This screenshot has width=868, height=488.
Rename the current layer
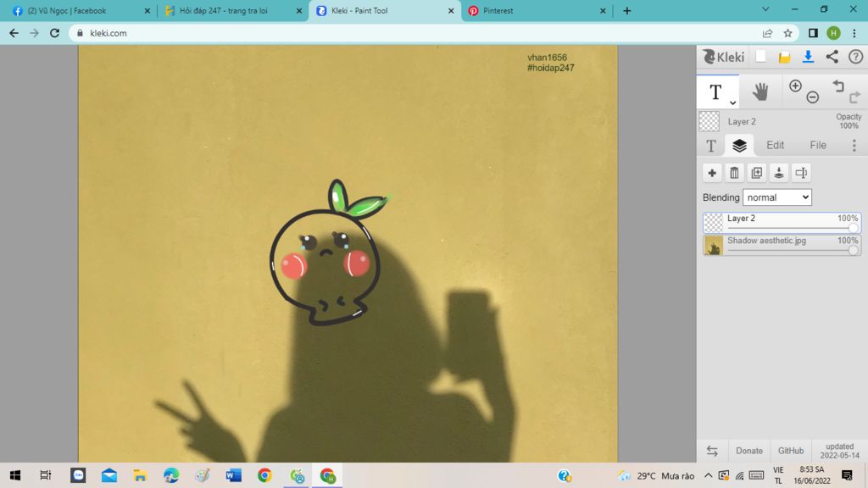tap(801, 173)
